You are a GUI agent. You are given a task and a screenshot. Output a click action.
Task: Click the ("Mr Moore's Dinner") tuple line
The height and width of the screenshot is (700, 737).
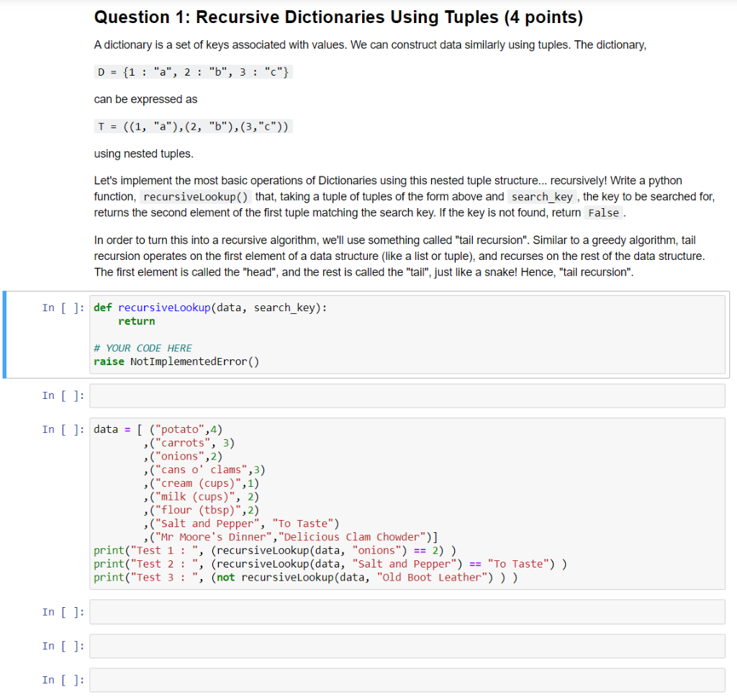(291, 537)
